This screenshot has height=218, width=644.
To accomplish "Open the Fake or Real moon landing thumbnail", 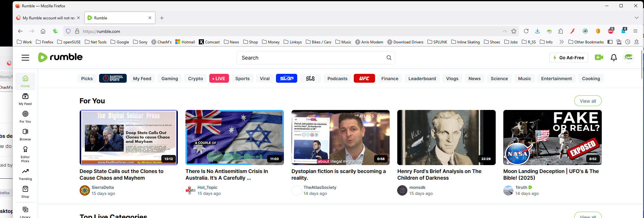I will pyautogui.click(x=553, y=138).
